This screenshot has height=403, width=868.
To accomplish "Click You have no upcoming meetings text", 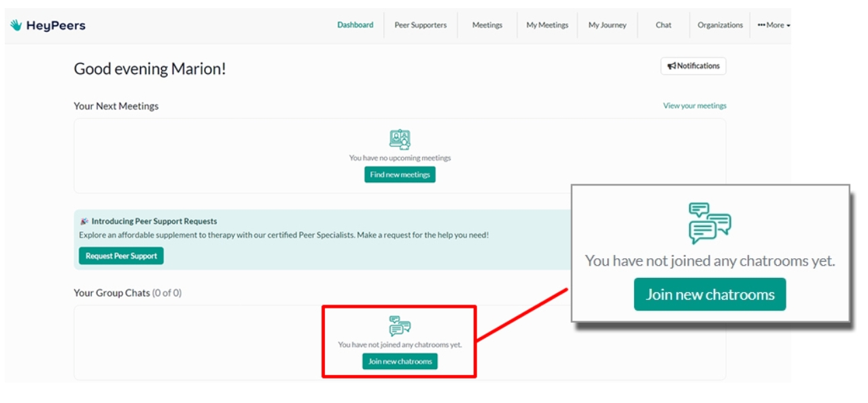I will [x=400, y=158].
